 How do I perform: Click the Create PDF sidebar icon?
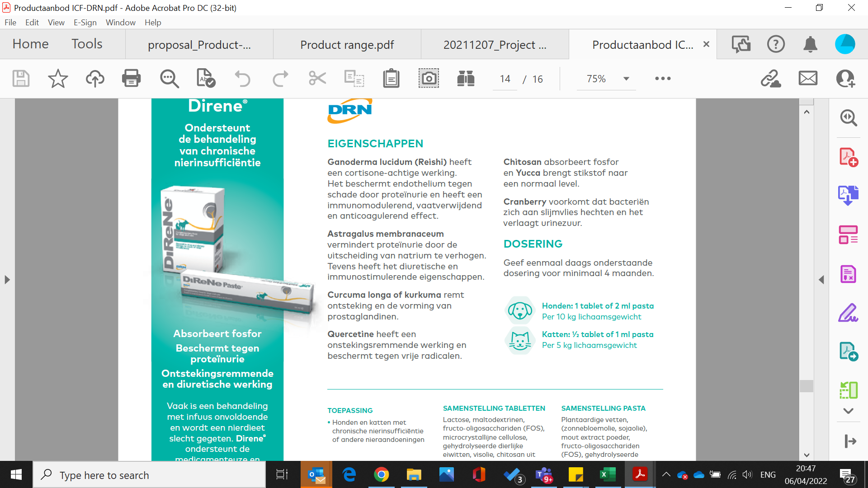coord(848,157)
